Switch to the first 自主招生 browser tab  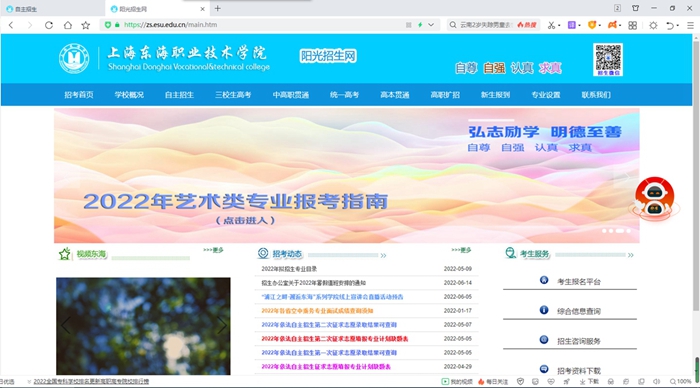pyautogui.click(x=52, y=9)
